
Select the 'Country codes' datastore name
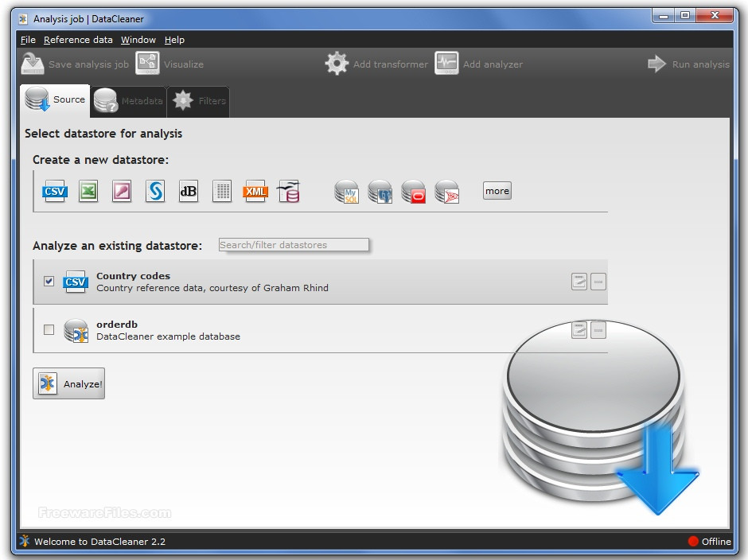[133, 276]
